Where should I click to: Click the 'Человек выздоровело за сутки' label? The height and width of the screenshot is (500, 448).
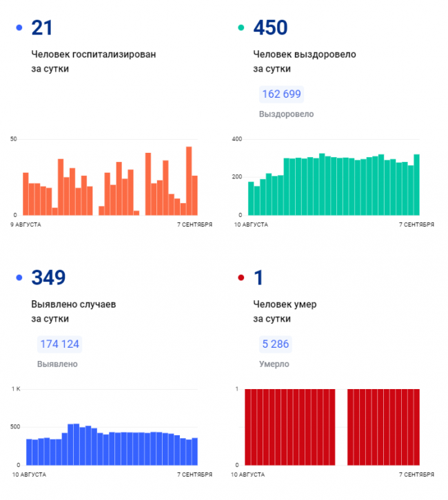coord(304,61)
